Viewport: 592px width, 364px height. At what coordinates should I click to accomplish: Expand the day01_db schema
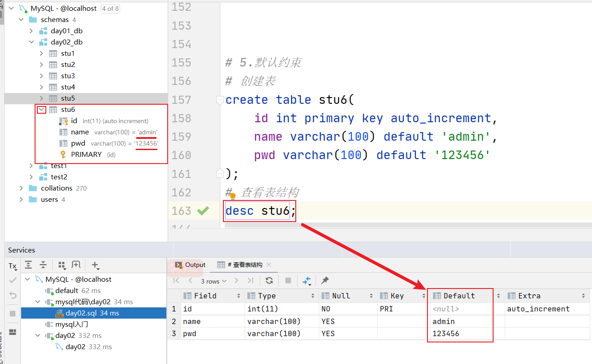tap(31, 31)
